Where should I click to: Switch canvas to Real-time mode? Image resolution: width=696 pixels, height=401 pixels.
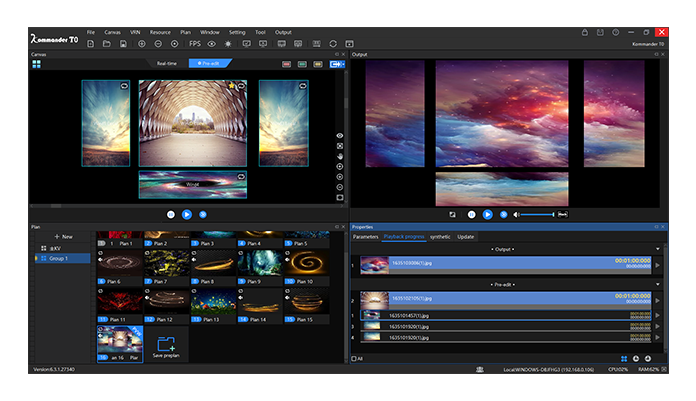coord(166,63)
